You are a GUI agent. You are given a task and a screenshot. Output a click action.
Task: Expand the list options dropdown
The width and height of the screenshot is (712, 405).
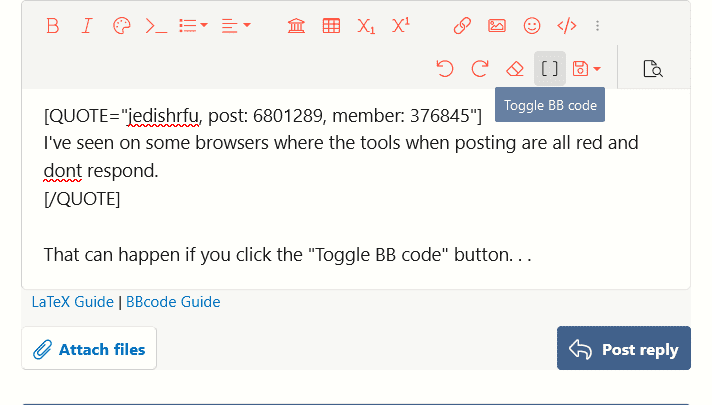click(x=192, y=26)
